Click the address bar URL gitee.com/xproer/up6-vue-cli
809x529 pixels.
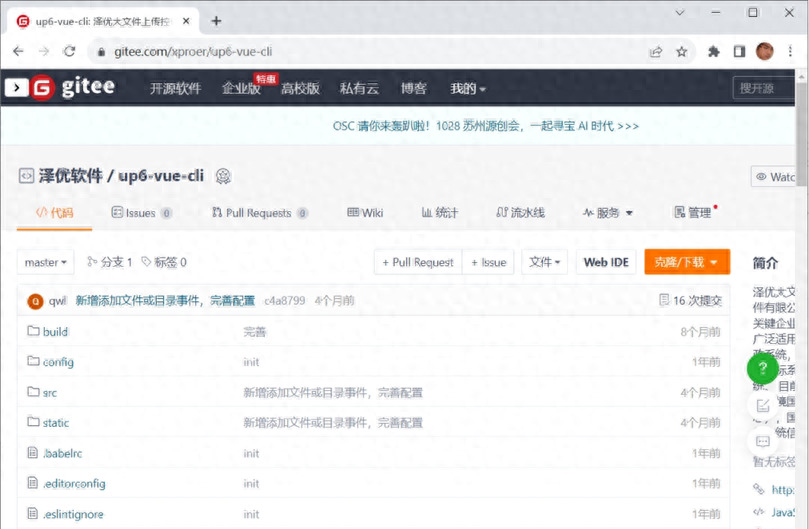[193, 52]
